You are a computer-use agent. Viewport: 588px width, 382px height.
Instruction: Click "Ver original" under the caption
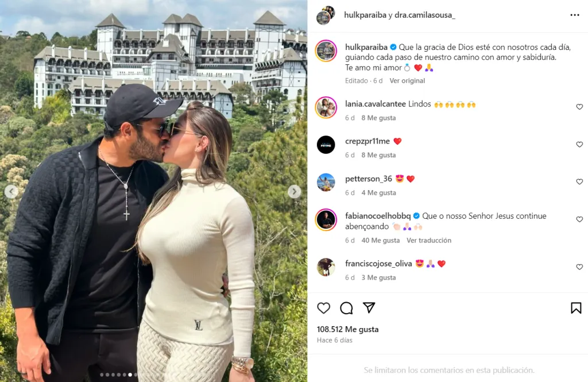click(x=407, y=80)
